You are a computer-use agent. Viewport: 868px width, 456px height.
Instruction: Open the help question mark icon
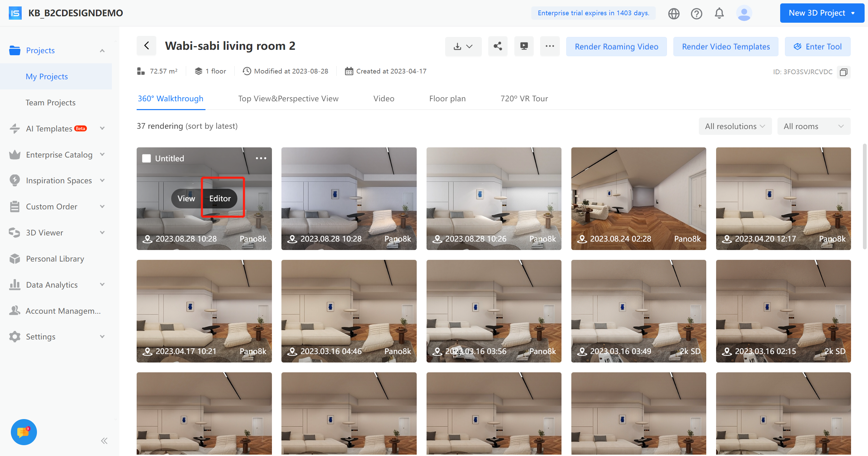click(696, 14)
